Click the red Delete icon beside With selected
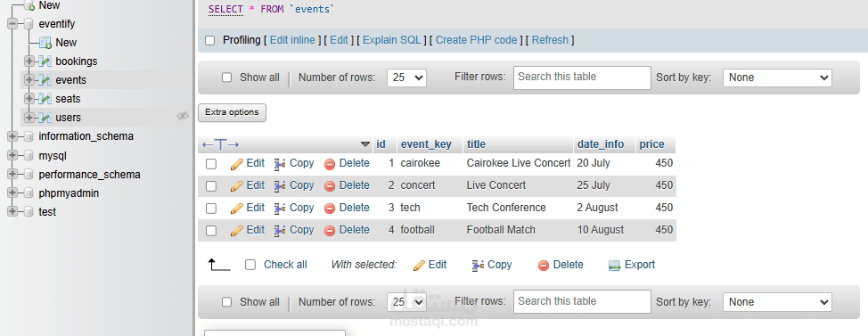Image resolution: width=868 pixels, height=336 pixels. tap(544, 266)
